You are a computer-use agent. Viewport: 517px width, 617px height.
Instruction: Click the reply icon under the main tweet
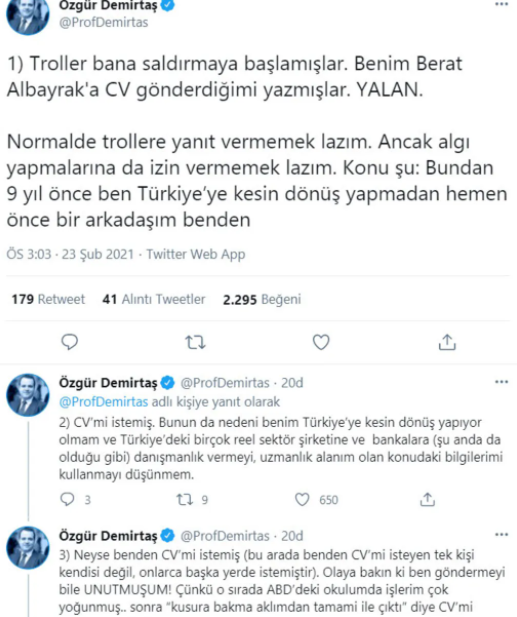pos(70,342)
